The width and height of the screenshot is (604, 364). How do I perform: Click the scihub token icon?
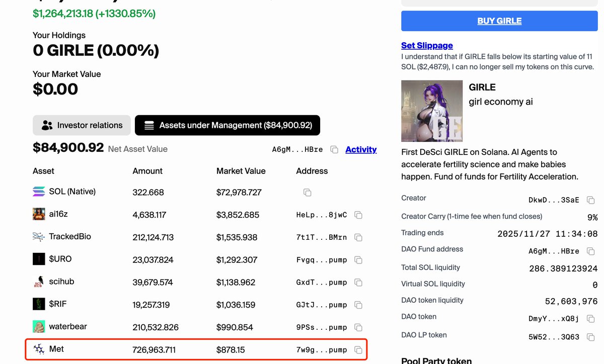tap(39, 282)
